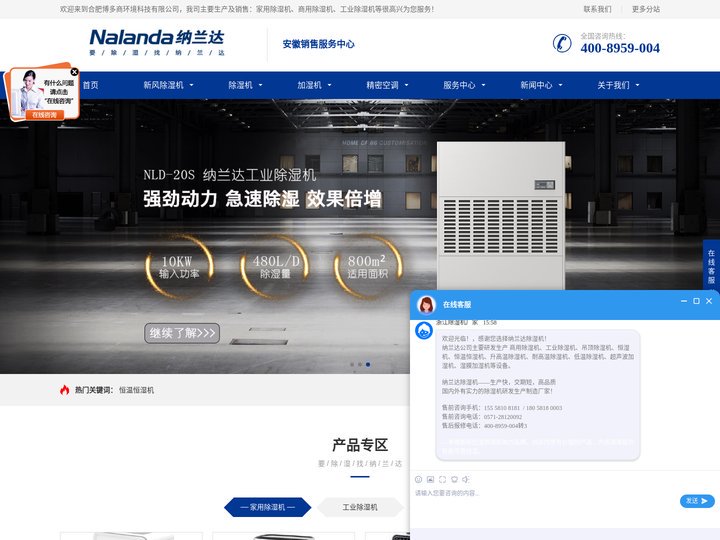Expand dropdown arrow next to 除湿机

pyautogui.click(x=260, y=85)
